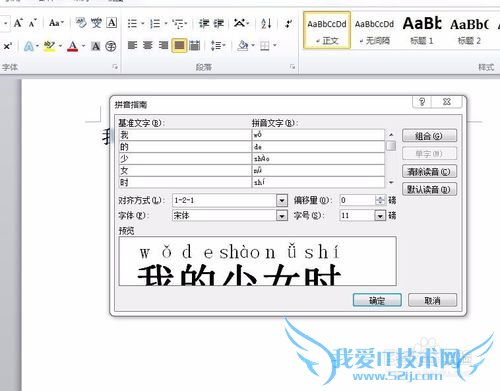Click the Text Effects glowing A icon

[29, 46]
